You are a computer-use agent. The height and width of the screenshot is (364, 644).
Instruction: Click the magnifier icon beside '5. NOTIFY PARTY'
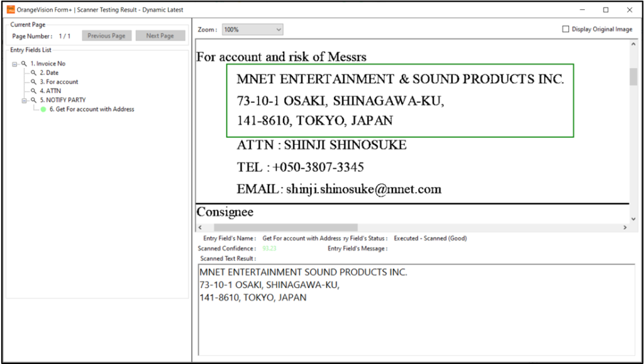tap(33, 100)
